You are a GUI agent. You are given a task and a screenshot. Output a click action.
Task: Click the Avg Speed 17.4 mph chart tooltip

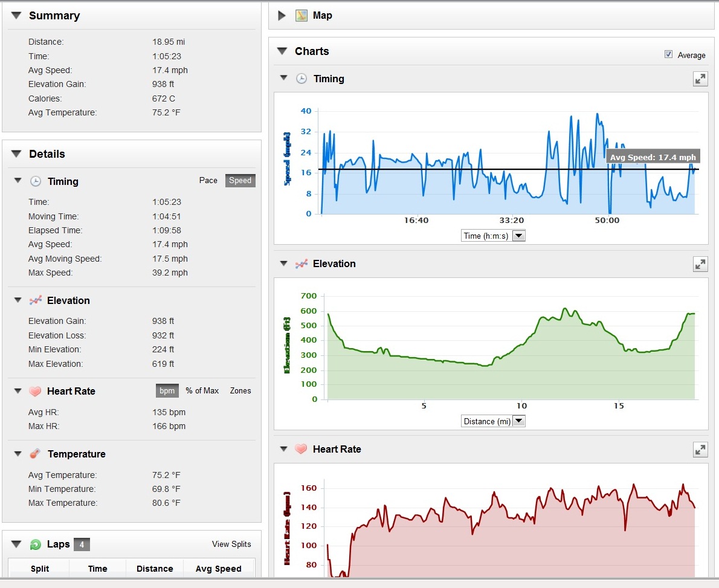(653, 157)
